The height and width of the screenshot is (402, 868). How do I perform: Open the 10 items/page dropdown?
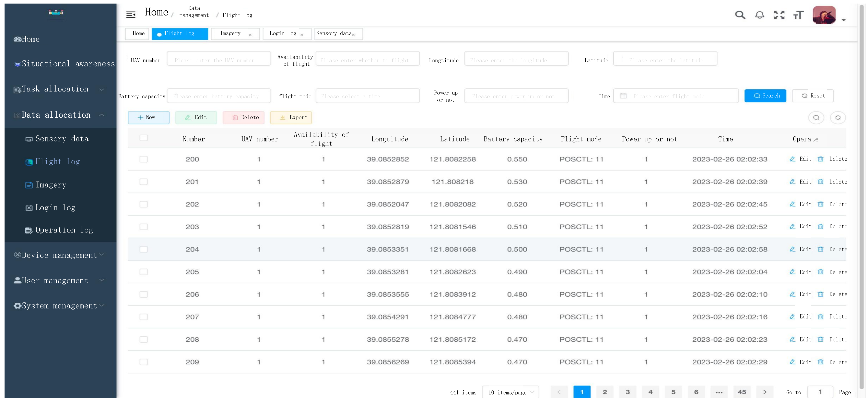coord(511,392)
